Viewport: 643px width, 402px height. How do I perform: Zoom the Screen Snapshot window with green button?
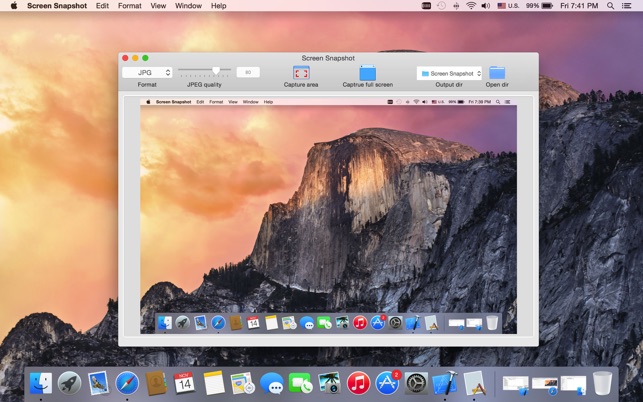145,58
